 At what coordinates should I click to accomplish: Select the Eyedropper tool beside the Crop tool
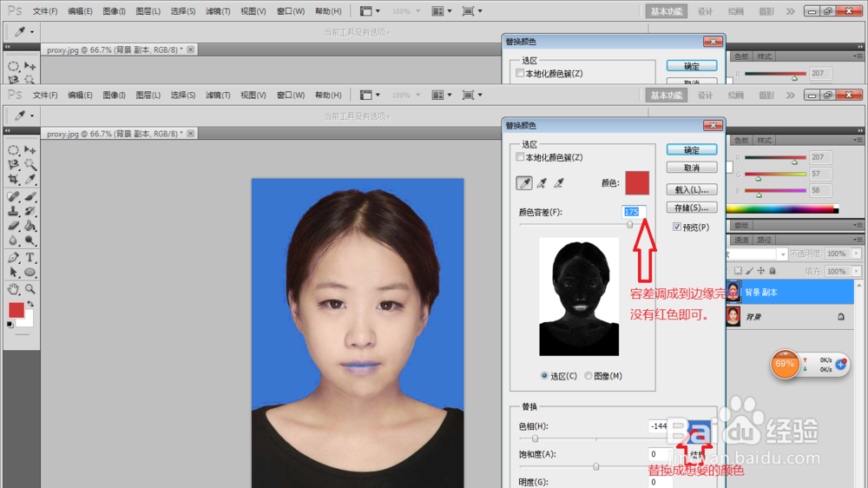pyautogui.click(x=30, y=179)
